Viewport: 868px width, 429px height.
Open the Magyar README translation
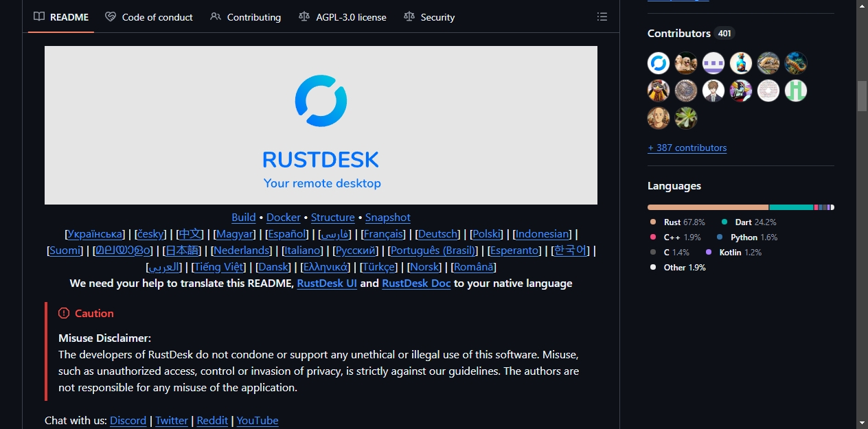pos(235,233)
